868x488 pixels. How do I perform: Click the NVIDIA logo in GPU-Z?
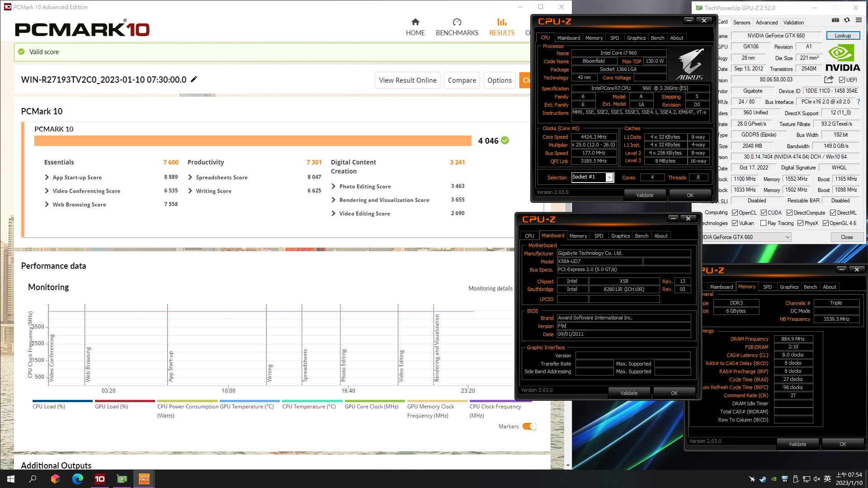[843, 58]
